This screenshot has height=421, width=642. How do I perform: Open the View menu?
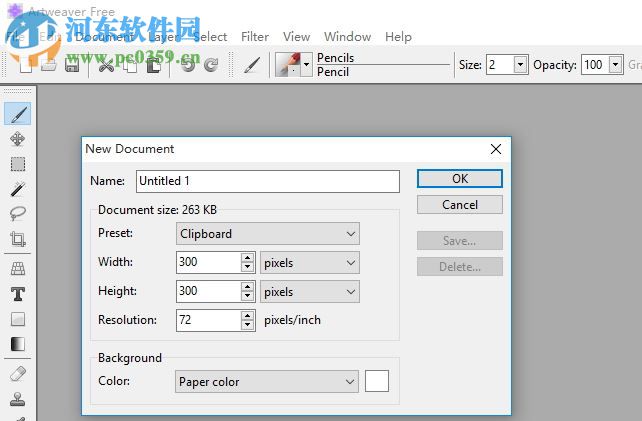pyautogui.click(x=296, y=37)
